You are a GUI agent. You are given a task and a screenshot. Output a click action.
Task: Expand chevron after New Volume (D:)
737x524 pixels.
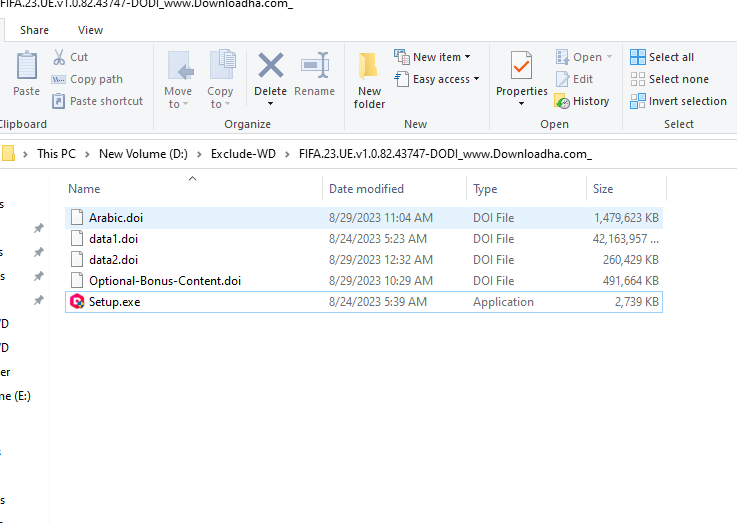(199, 154)
